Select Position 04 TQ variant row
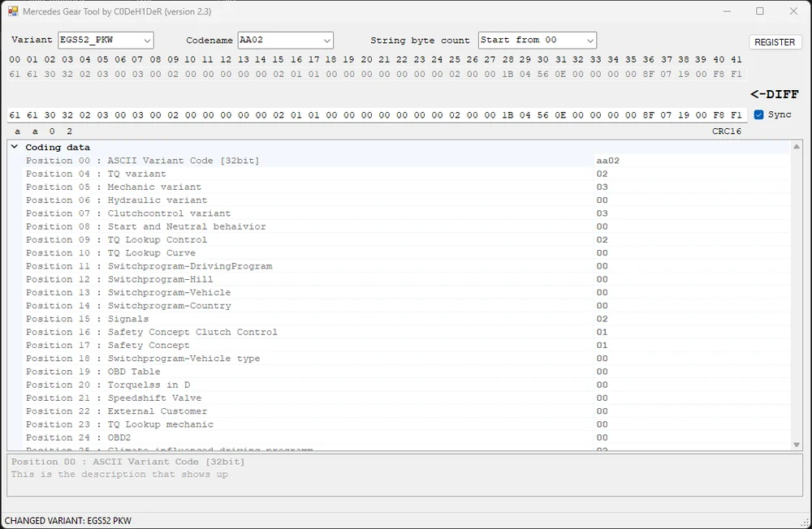This screenshot has width=812, height=529. 407,174
